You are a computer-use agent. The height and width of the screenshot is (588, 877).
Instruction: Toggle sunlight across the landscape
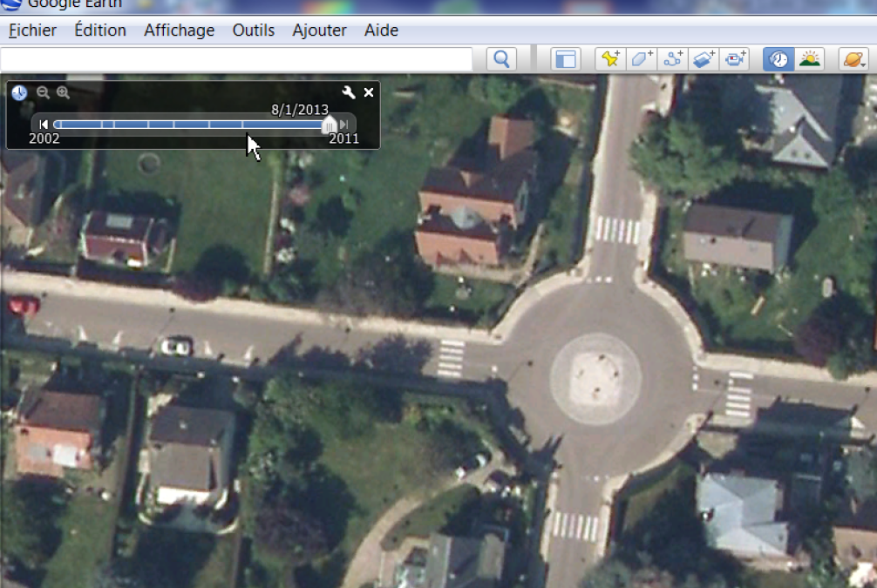(x=810, y=59)
